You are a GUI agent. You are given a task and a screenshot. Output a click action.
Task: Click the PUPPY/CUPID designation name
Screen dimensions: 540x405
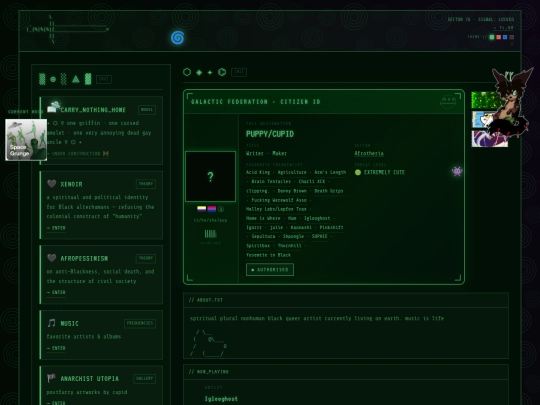pyautogui.click(x=270, y=134)
